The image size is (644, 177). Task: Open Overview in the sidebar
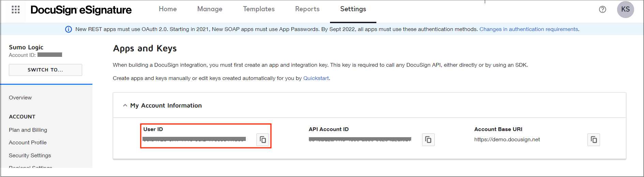pos(20,98)
